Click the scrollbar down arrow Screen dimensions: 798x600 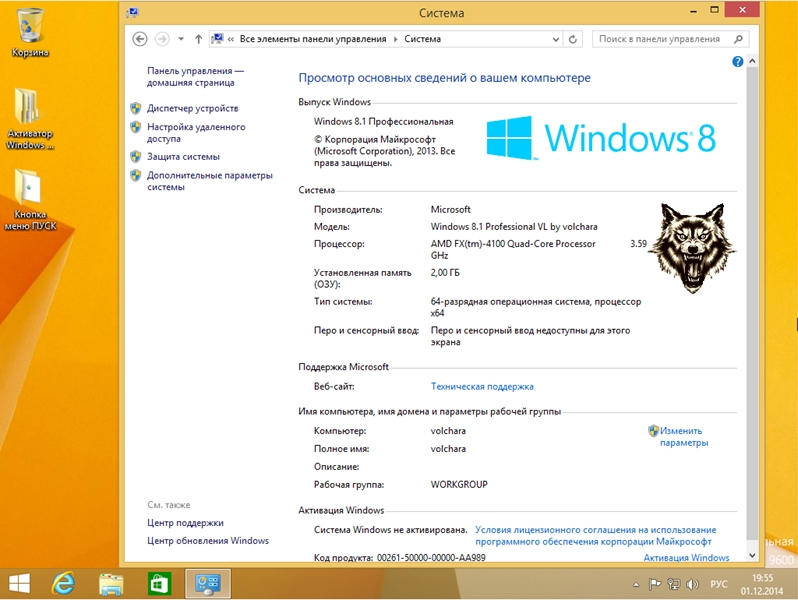pos(752,556)
